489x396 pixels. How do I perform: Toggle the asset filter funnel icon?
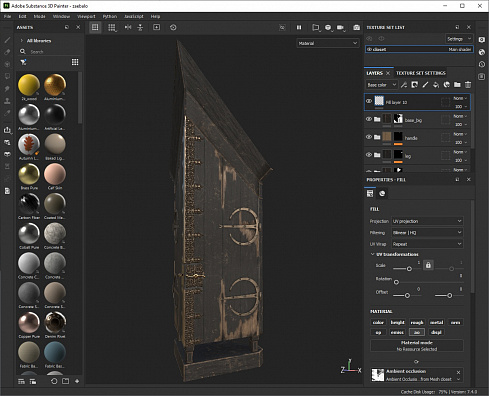[x=23, y=62]
